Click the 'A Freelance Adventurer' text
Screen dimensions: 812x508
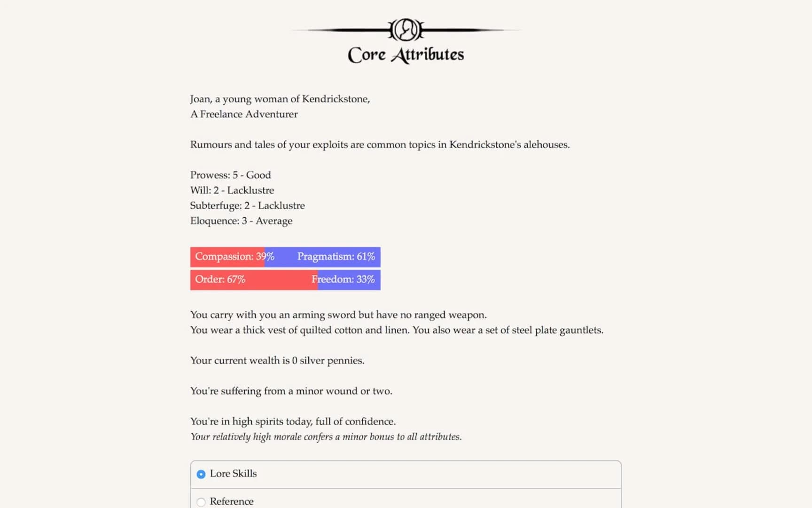pos(244,114)
